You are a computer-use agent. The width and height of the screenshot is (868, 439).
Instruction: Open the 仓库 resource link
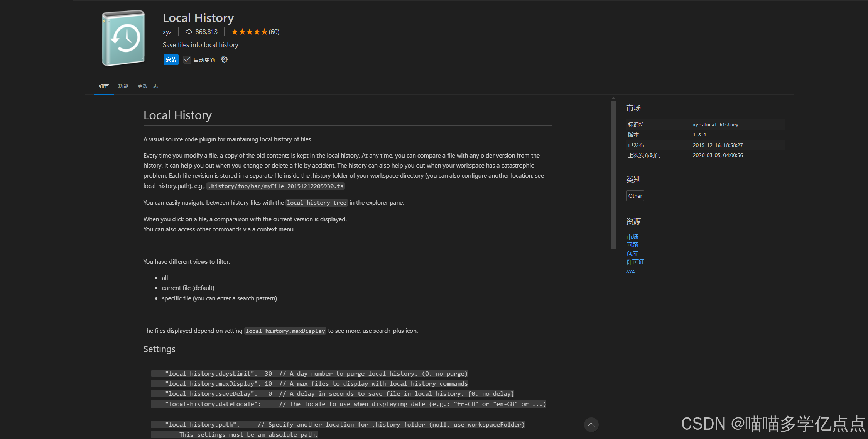[x=632, y=254]
